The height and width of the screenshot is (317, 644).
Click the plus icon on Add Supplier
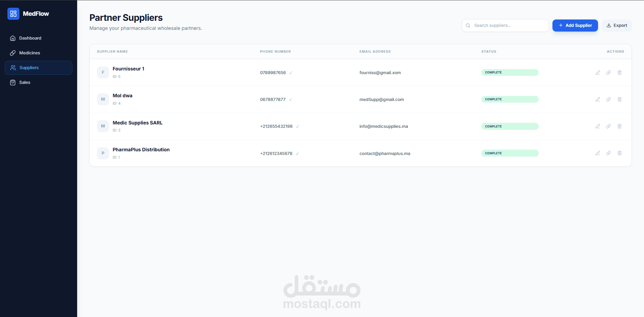point(560,25)
